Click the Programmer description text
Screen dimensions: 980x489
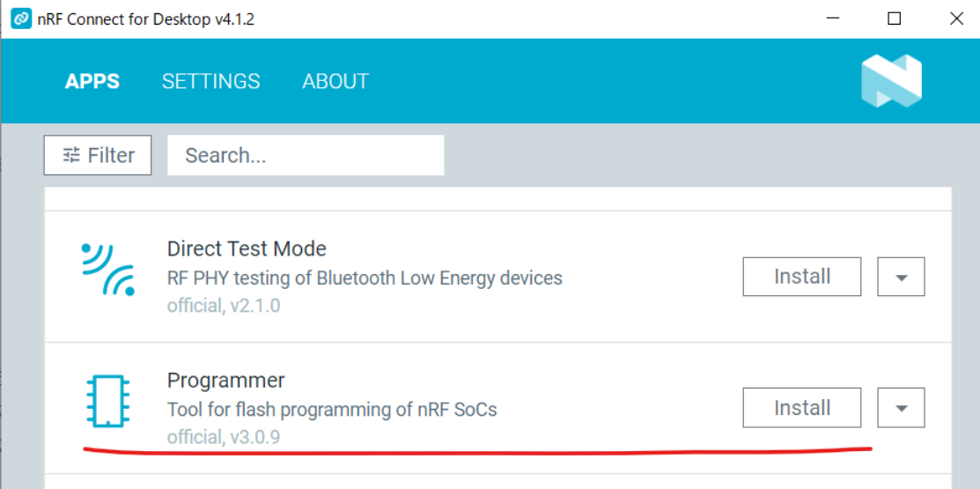(332, 410)
